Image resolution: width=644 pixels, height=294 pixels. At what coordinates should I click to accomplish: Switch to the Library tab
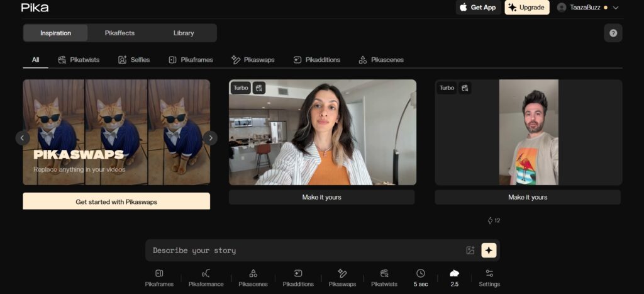184,33
